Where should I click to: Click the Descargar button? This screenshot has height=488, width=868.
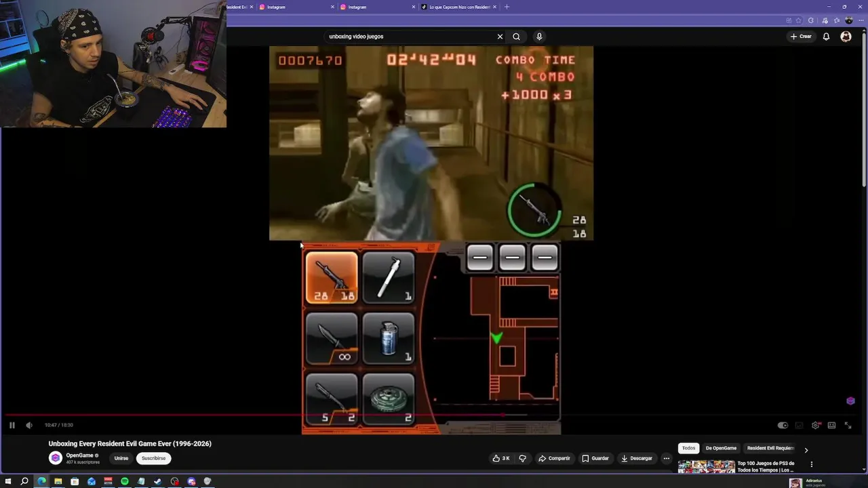[637, 458]
